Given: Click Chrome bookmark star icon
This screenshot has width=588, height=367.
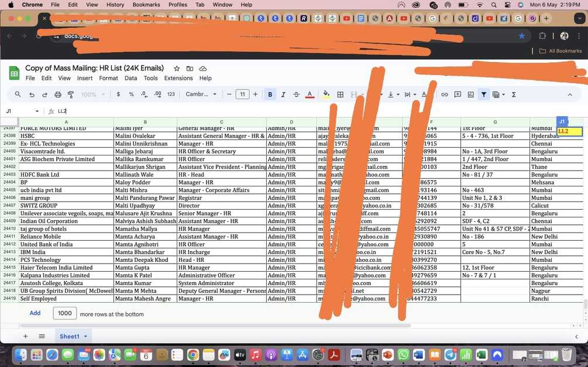Looking at the screenshot, I should [522, 36].
